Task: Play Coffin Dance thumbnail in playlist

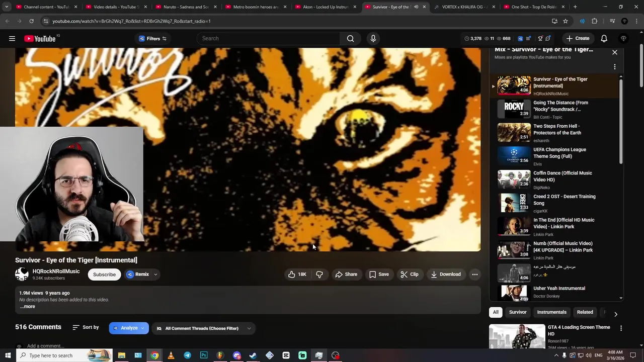Action: [x=514, y=179]
